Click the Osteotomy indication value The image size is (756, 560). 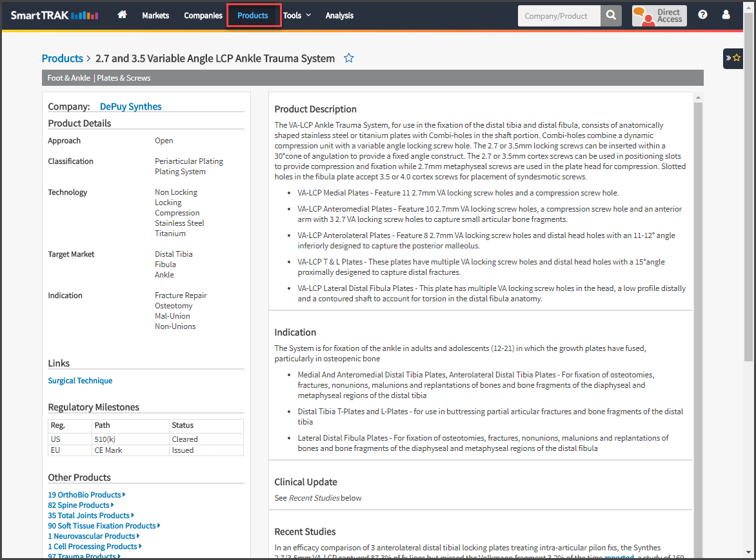174,306
